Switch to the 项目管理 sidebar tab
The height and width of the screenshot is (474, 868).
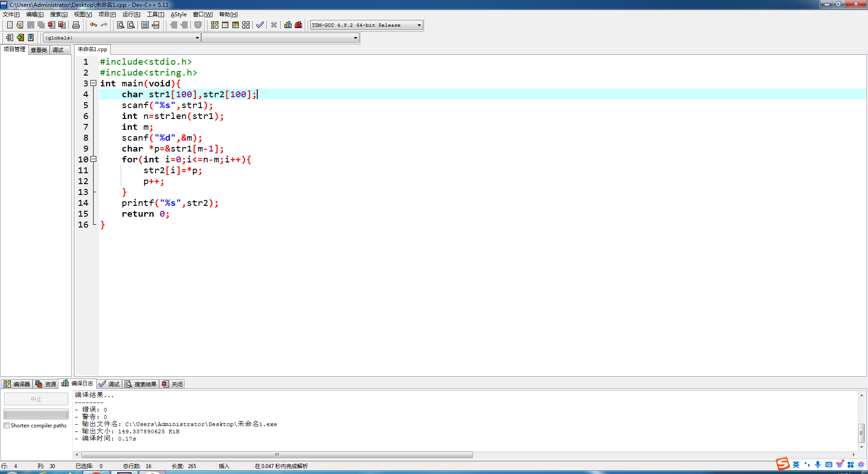pyautogui.click(x=14, y=49)
